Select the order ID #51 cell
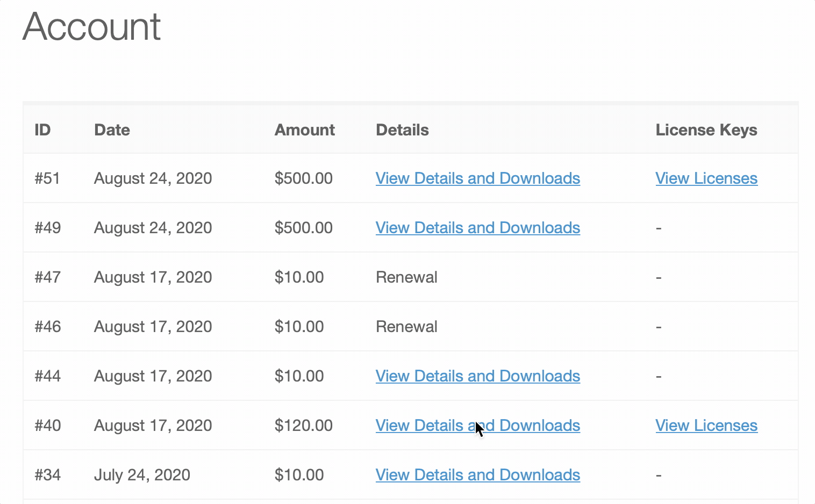The height and width of the screenshot is (504, 815). (47, 178)
